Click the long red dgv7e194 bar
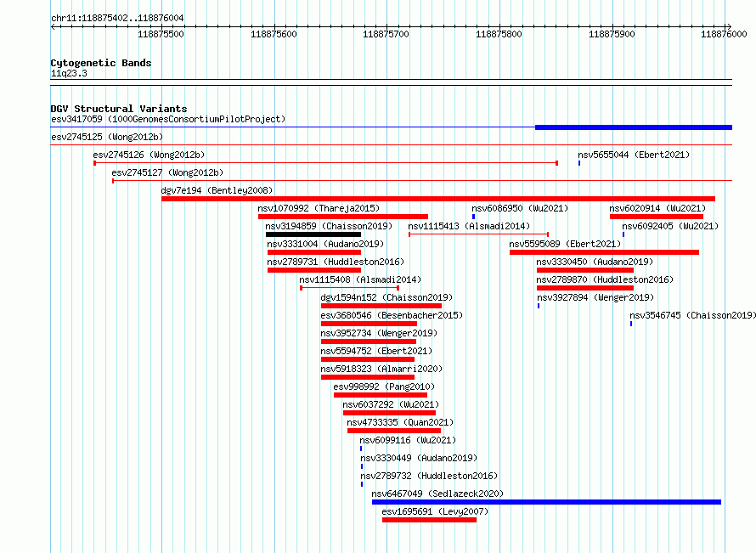The height and width of the screenshot is (553, 756). pos(438,199)
